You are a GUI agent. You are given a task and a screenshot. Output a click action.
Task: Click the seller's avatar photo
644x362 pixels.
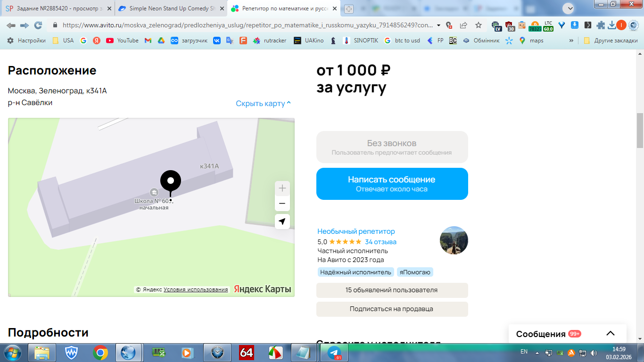pos(454,240)
